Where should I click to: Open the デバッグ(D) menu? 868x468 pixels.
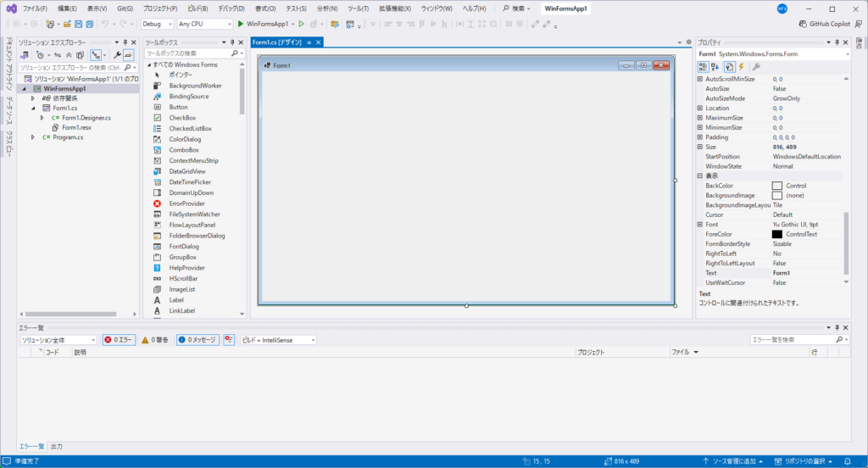pyautogui.click(x=230, y=8)
